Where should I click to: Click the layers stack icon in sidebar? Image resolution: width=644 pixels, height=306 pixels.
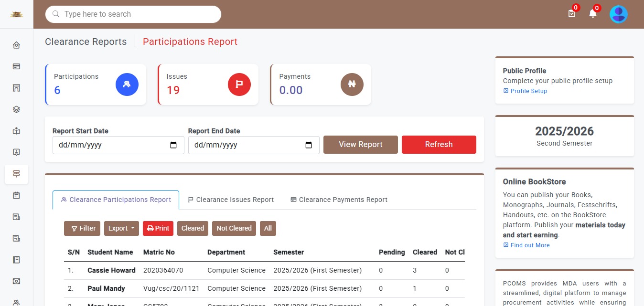[x=16, y=110]
